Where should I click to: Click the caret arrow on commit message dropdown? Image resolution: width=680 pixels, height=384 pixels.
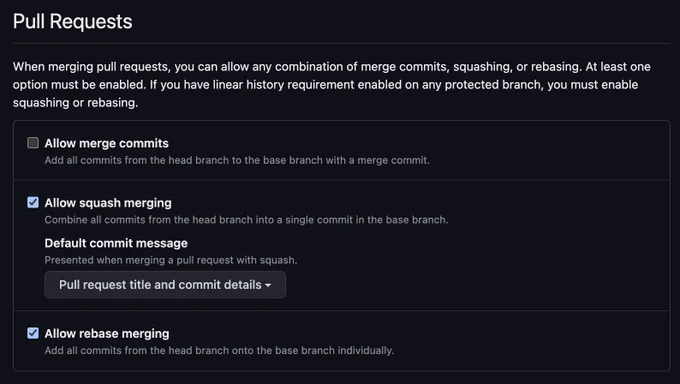point(268,286)
